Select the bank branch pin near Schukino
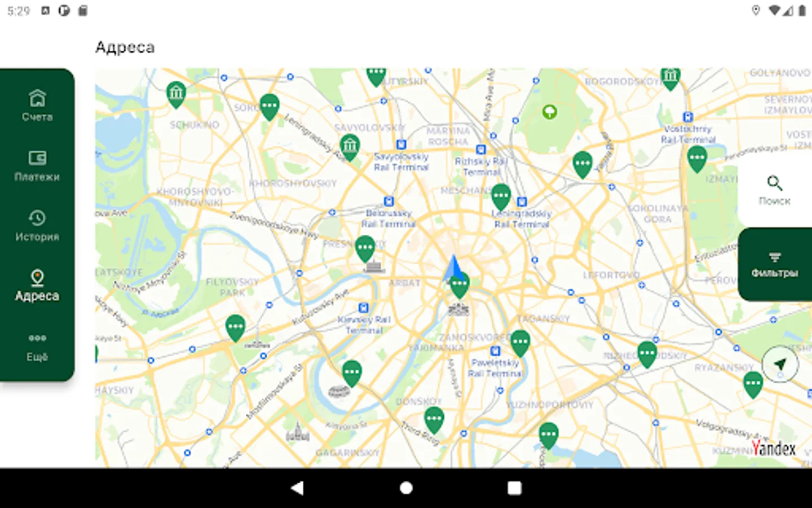The image size is (812, 508). click(176, 94)
